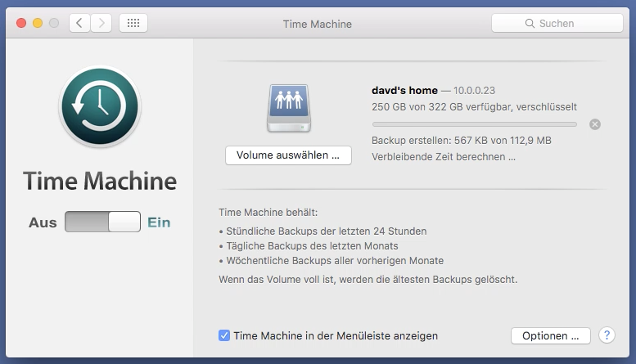Screen dimensions: 636x364
Task: Select the network drive icon for davd's home
Action: pyautogui.click(x=289, y=108)
